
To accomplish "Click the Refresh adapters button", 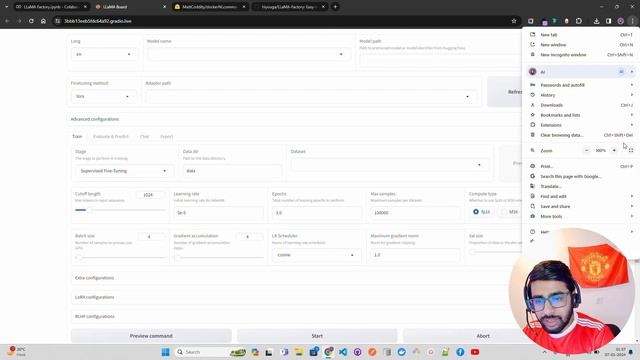I will click(505, 92).
